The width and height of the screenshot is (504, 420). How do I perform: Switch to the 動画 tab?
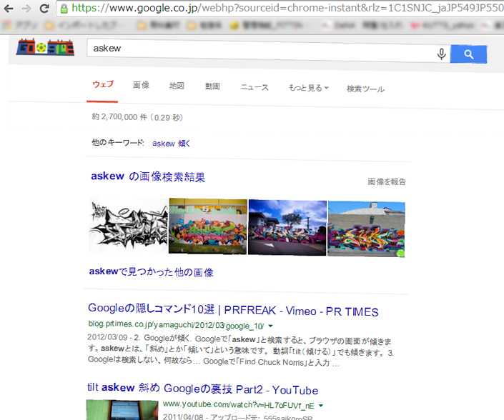tap(212, 86)
